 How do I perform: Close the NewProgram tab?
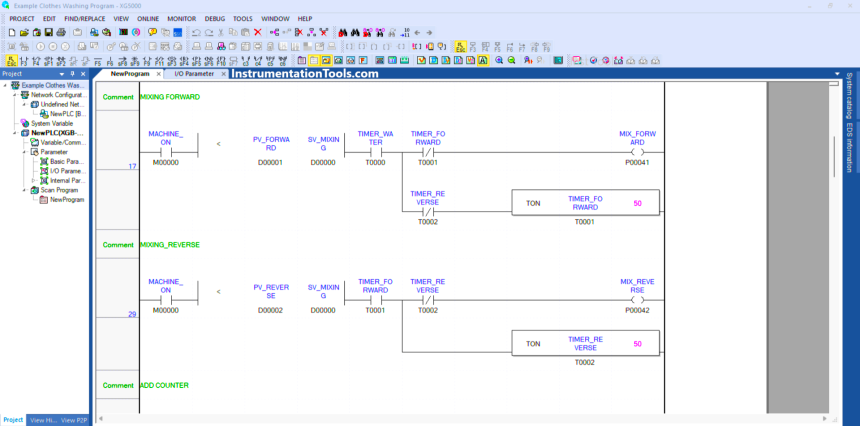159,73
